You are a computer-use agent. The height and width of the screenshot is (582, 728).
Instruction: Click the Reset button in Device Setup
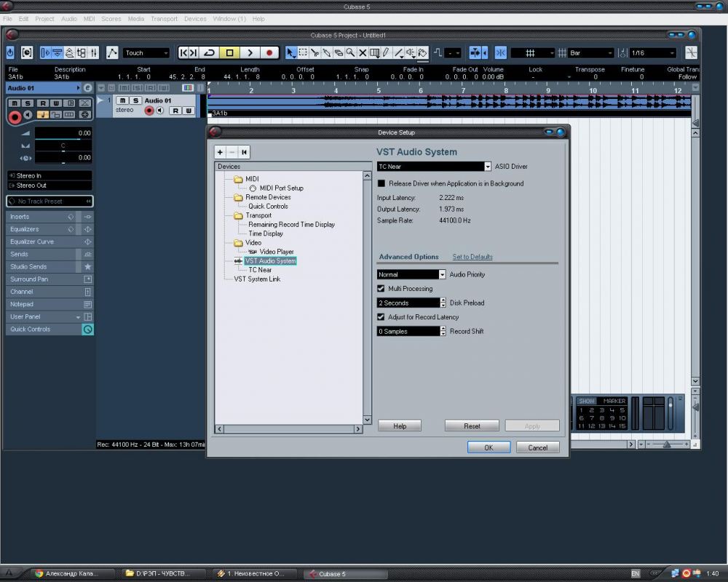472,426
